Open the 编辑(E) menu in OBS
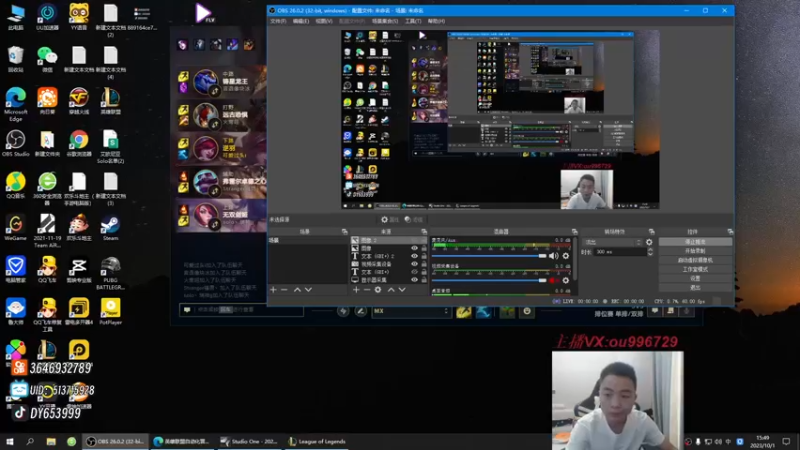800x450 pixels. (301, 21)
